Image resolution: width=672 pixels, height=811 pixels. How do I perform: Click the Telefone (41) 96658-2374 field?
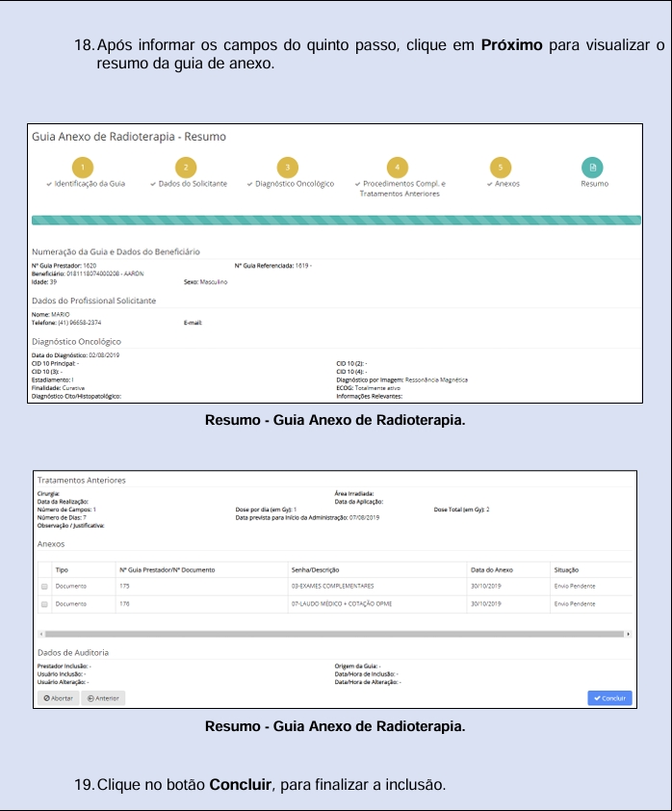pyautogui.click(x=66, y=323)
